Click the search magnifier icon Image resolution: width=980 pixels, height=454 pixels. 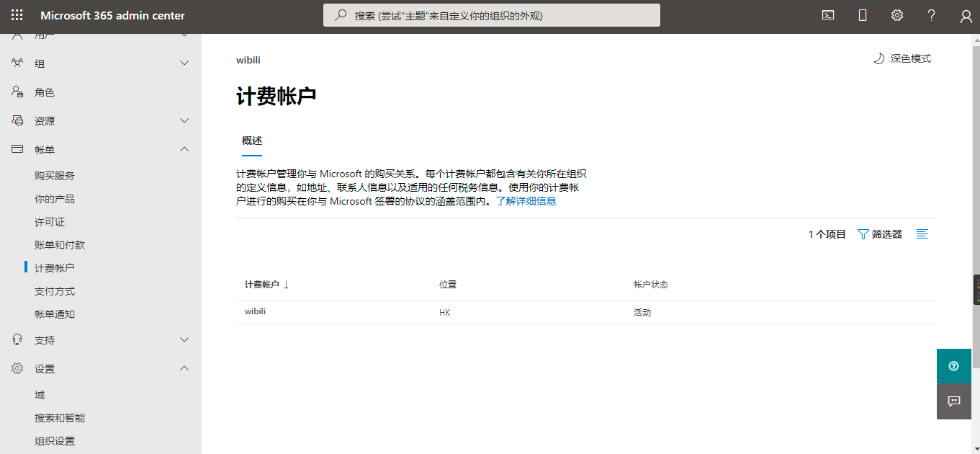point(341,15)
